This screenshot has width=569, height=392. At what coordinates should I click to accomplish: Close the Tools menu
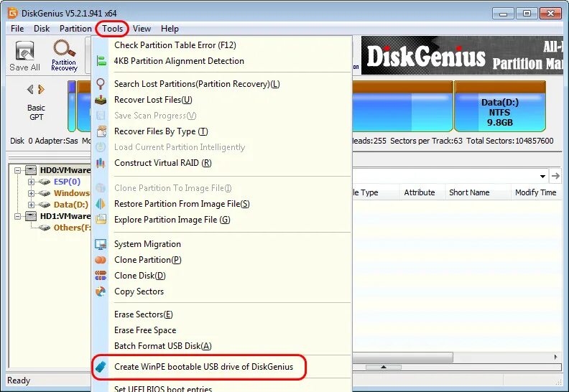(x=112, y=28)
